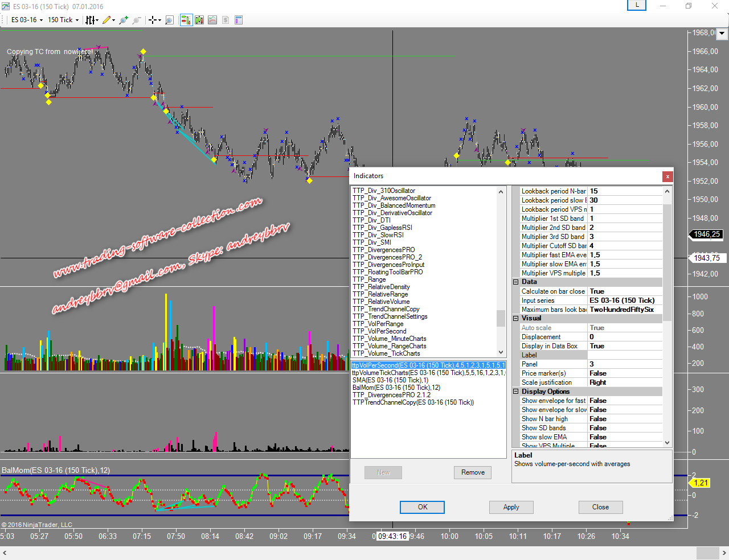Open the bar style chart icon dropdown
Image resolution: width=729 pixels, height=560 pixels.
click(91, 20)
